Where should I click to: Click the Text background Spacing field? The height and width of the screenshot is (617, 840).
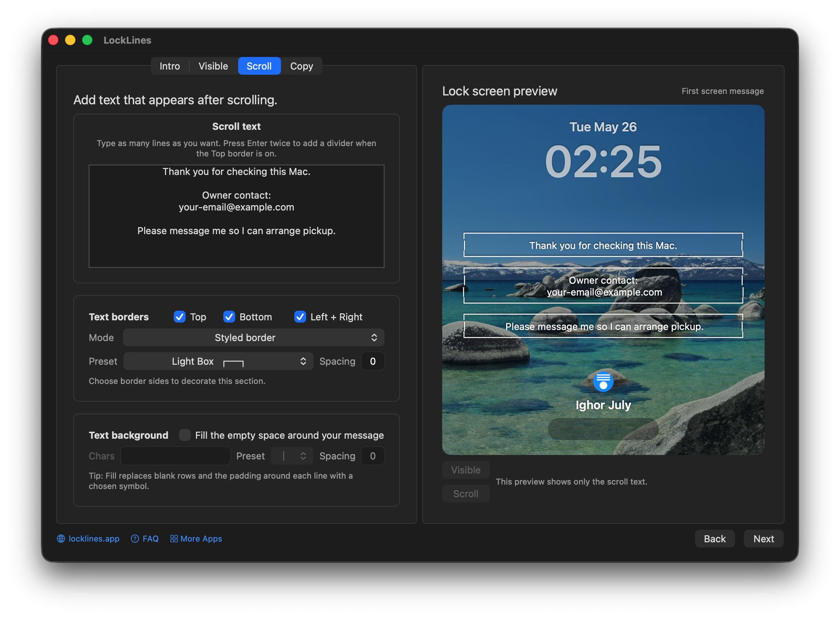pos(373,456)
